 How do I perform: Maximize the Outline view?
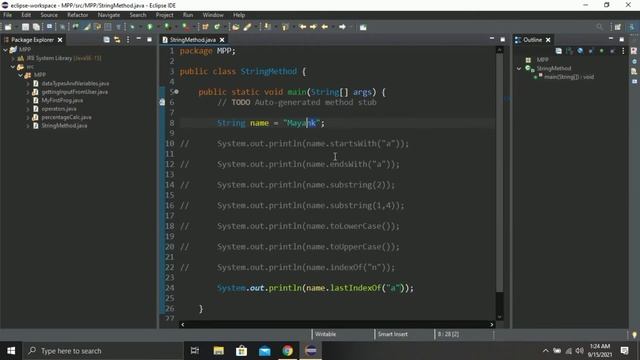pyautogui.click(x=621, y=39)
